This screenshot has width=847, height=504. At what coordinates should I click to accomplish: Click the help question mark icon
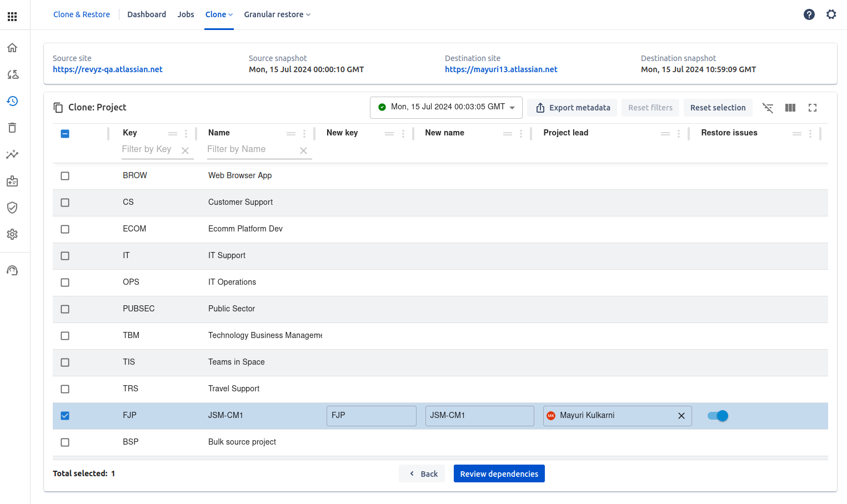809,14
